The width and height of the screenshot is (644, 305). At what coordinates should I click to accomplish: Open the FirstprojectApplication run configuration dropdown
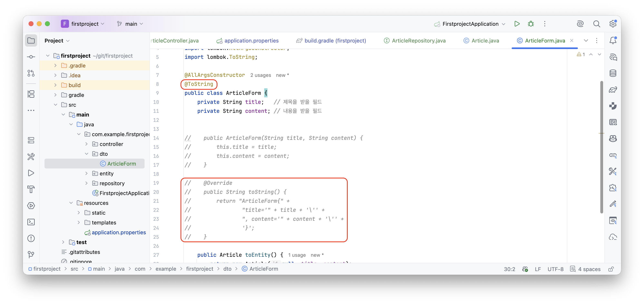coord(470,24)
